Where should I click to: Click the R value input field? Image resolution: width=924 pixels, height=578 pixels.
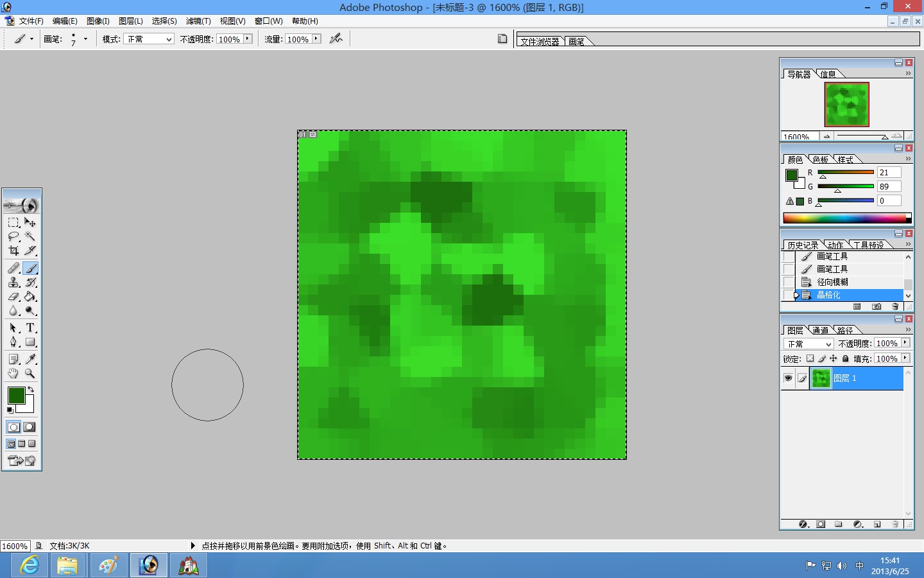pos(889,172)
